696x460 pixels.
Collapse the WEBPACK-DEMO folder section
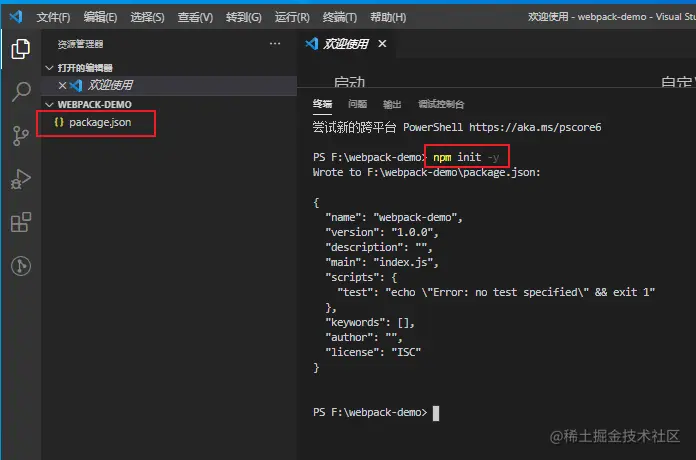(49, 105)
